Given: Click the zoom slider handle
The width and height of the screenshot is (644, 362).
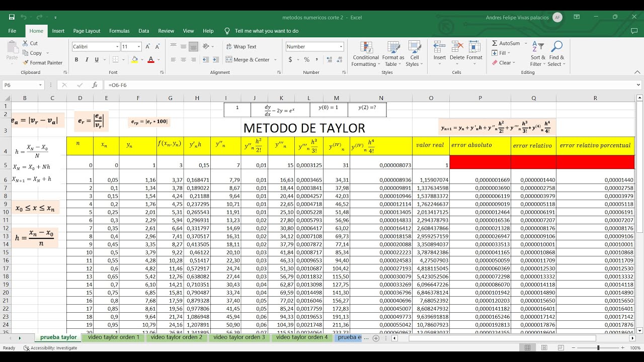Looking at the screenshot, I should coord(598,348).
